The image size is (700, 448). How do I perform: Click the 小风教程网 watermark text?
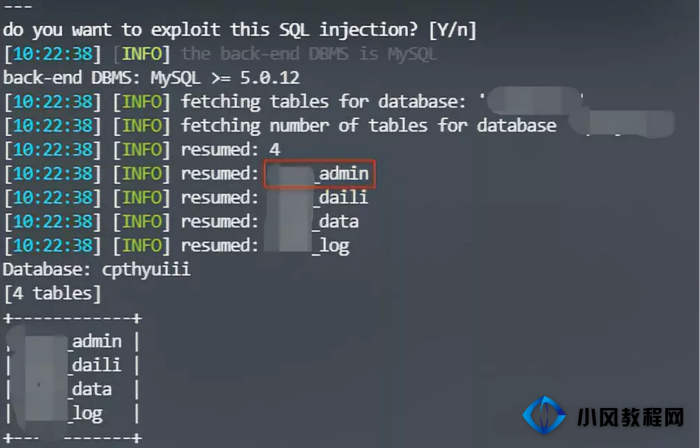coord(630,418)
